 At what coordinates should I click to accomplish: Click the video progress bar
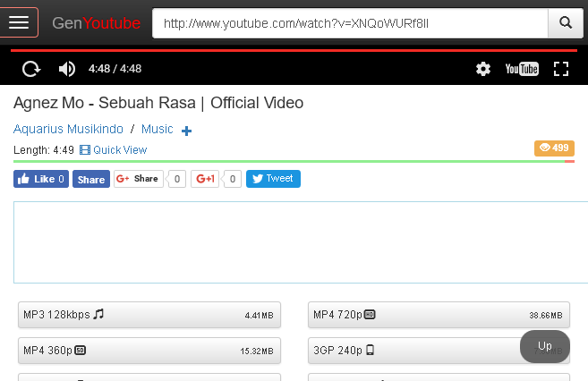pos(294,51)
